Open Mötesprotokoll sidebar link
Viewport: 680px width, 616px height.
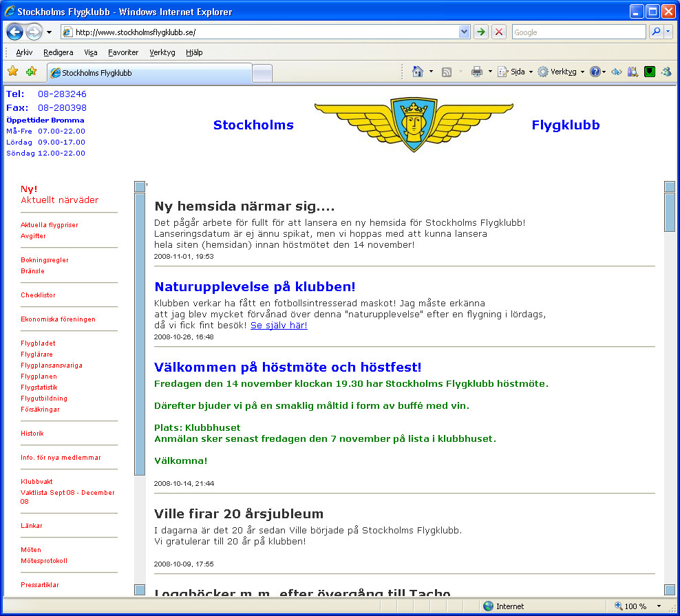[x=44, y=561]
